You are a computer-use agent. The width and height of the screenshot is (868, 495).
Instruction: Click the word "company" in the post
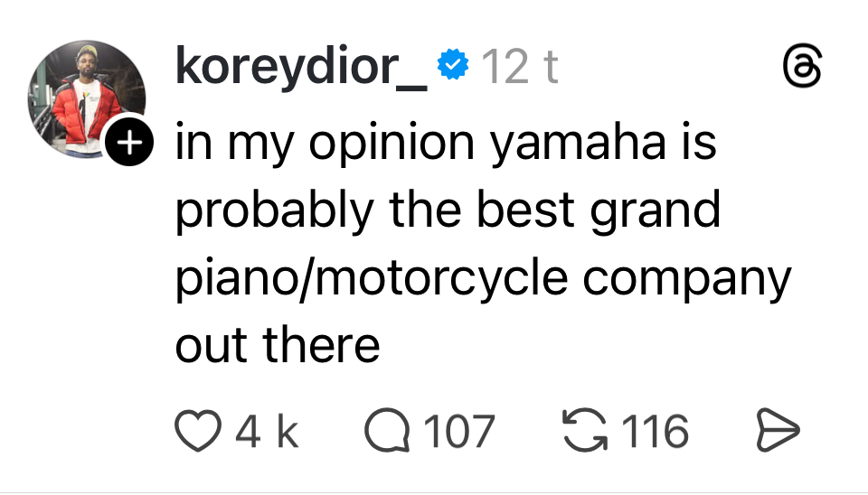(x=686, y=277)
